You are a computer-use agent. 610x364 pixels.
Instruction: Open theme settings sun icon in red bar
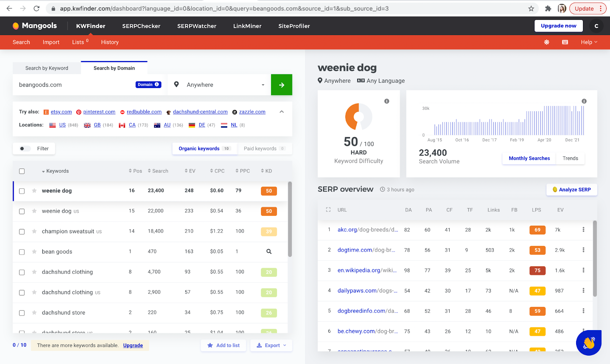point(547,42)
